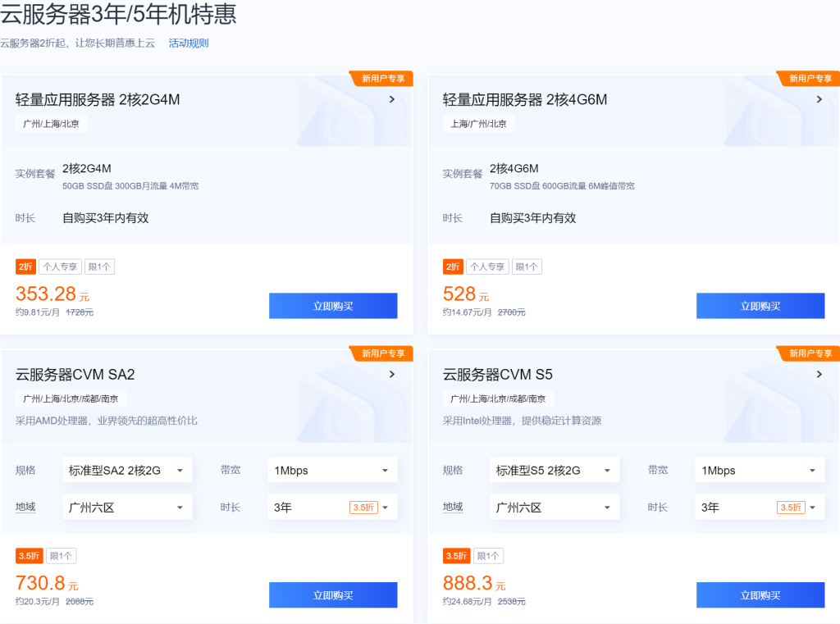Viewport: 840px width, 624px height.
Task: Buy the CVM SA2 at 730.8元
Action: click(333, 595)
